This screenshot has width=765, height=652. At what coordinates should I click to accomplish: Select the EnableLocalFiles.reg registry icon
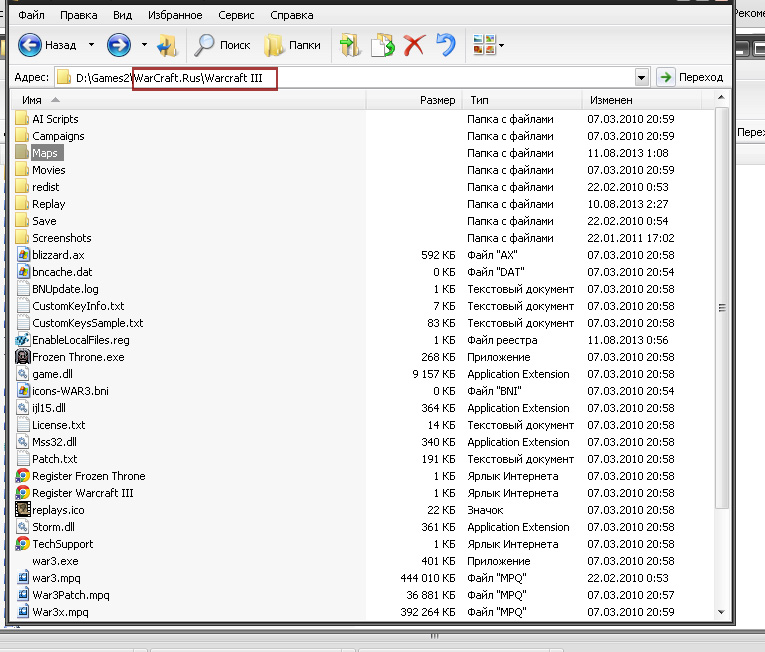(23, 340)
